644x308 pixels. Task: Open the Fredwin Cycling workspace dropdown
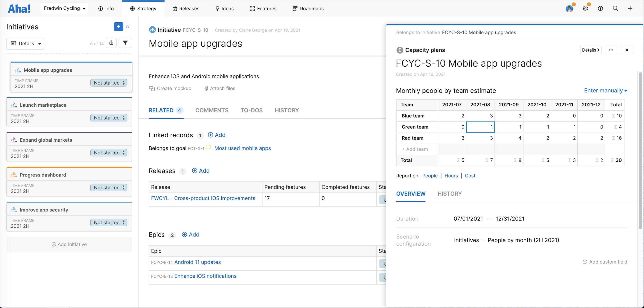click(x=64, y=8)
